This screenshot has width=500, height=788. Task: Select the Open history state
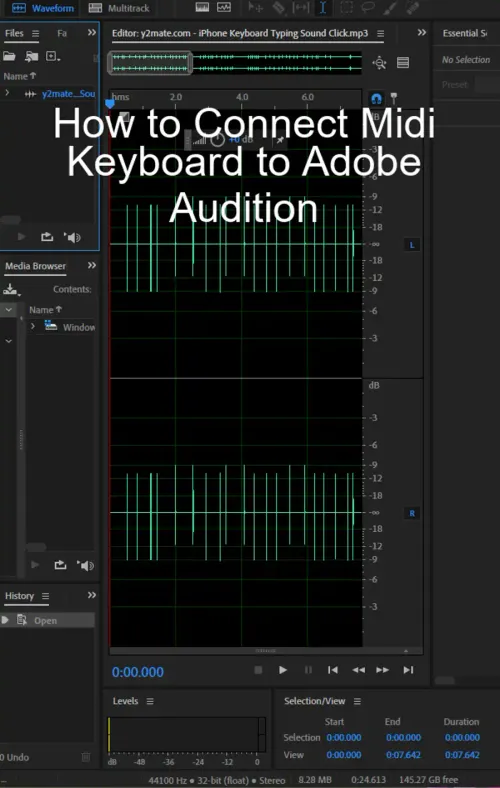pos(47,620)
